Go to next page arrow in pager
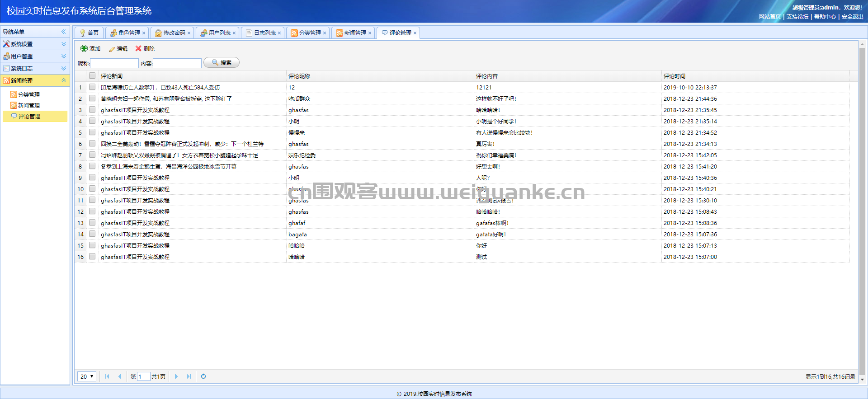This screenshot has height=399, width=868. coord(176,376)
